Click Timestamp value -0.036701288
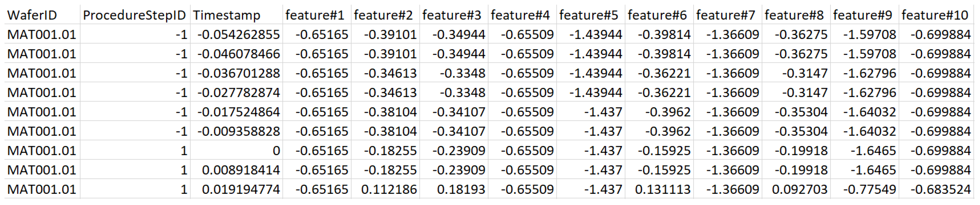This screenshot has width=980, height=205. tap(236, 73)
